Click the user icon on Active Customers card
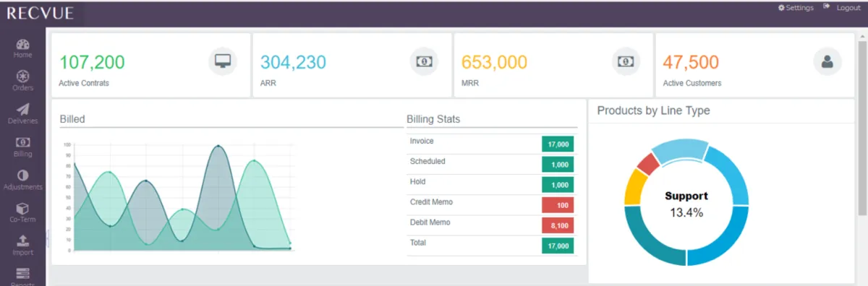This screenshot has width=868, height=286. pyautogui.click(x=827, y=61)
